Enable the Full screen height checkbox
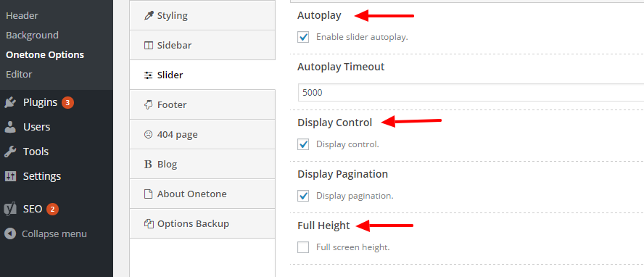 (x=303, y=247)
